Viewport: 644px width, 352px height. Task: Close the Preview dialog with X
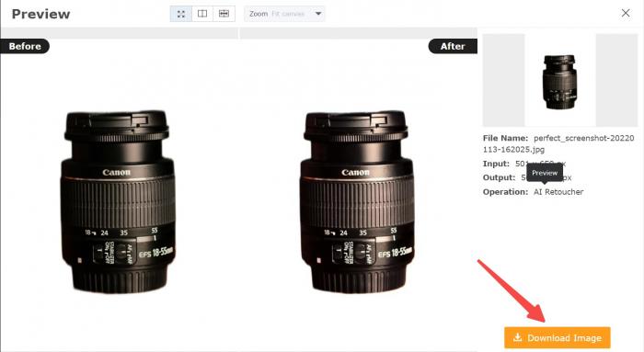point(626,13)
